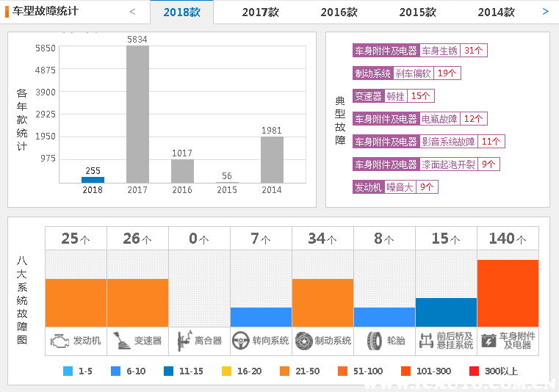Show previous model years with left arrow
The height and width of the screenshot is (392, 559).
132,12
